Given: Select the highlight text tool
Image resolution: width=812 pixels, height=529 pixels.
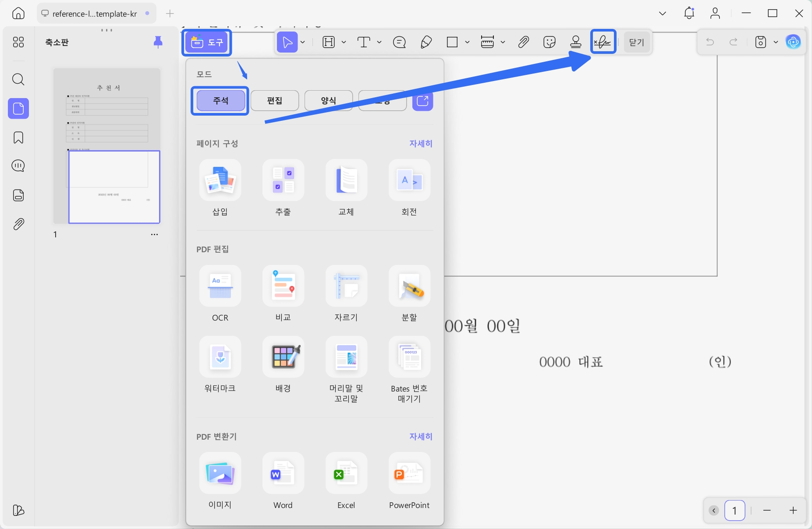Looking at the screenshot, I should pos(329,42).
